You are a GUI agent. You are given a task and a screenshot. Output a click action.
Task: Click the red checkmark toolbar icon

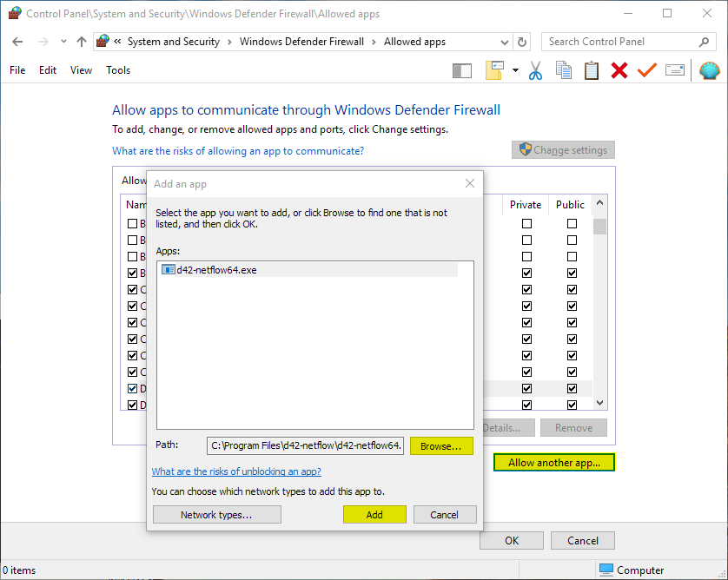click(646, 70)
